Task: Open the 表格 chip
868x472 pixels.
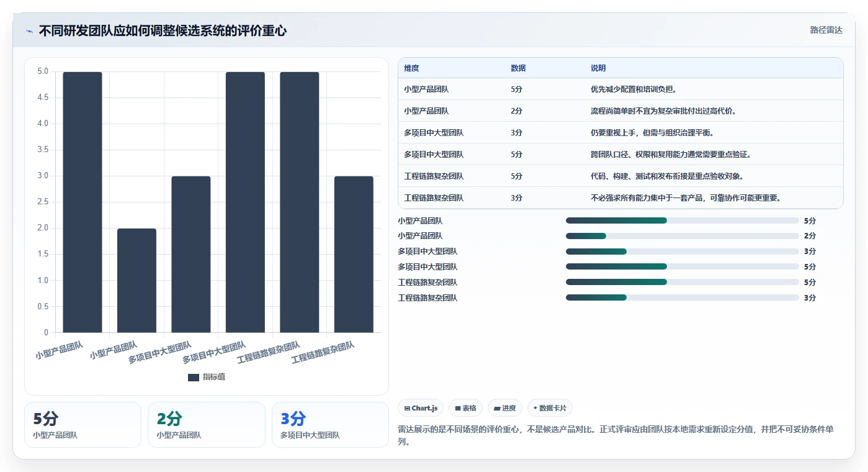Action: point(465,408)
